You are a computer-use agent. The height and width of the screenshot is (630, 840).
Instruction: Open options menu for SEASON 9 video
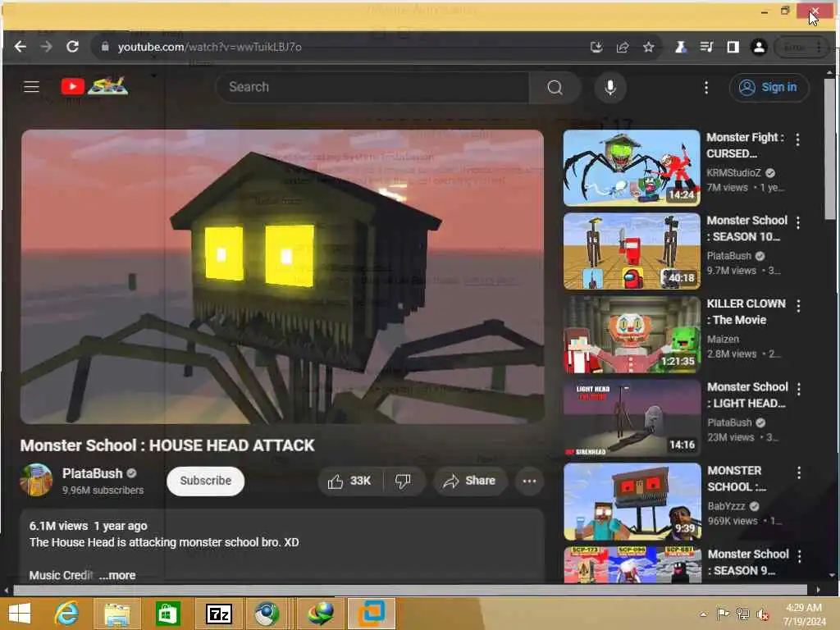click(799, 556)
